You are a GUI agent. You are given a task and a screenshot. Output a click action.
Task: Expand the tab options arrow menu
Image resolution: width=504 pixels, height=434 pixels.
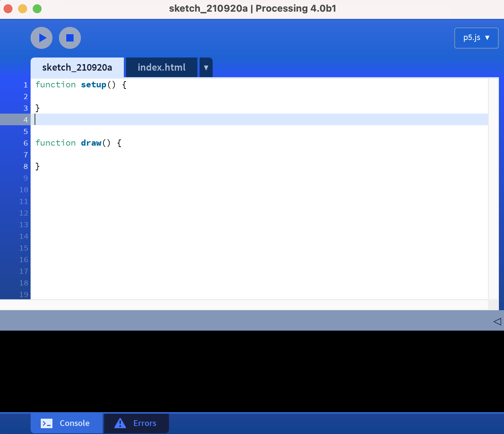(x=206, y=68)
